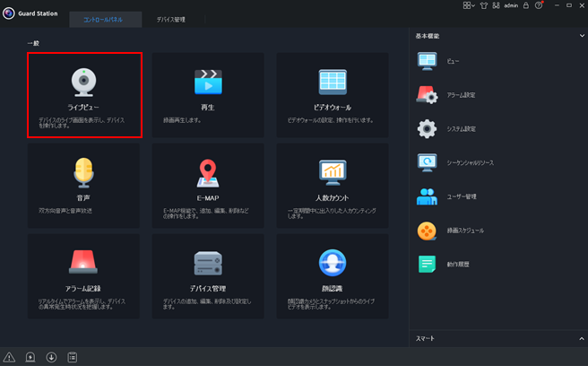The width and height of the screenshot is (588, 366).
Task: Open the ライブビュー live view tile
Action: coord(83,94)
